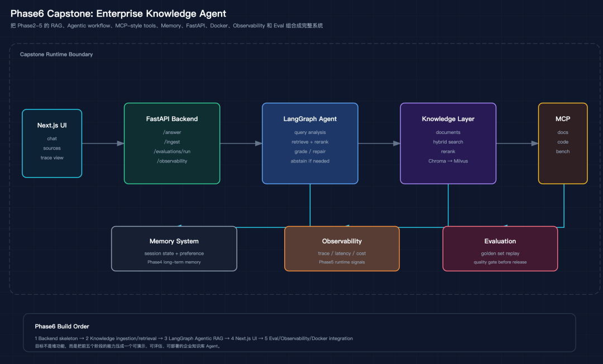Select the /observability endpoint label
The image size is (603, 364).
click(172, 161)
